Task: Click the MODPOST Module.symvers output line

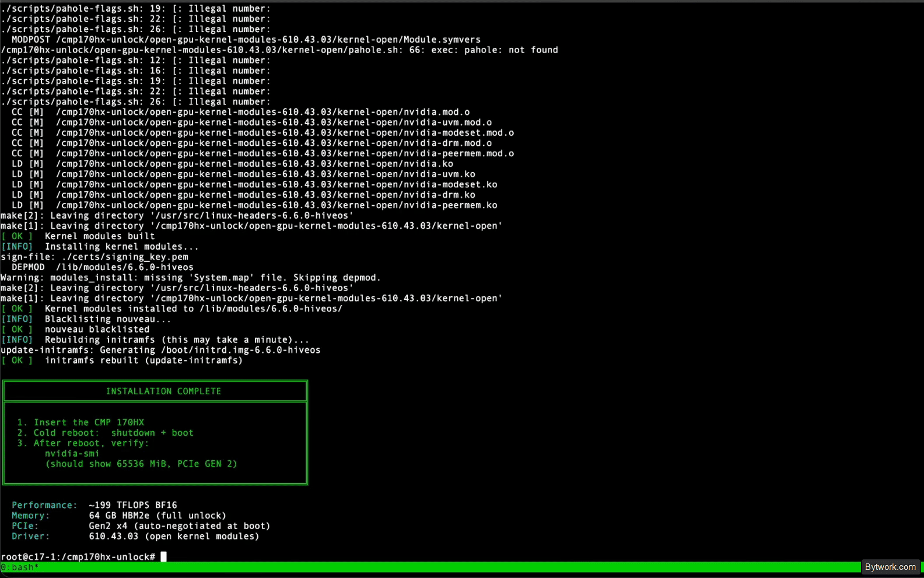Action: tap(246, 40)
